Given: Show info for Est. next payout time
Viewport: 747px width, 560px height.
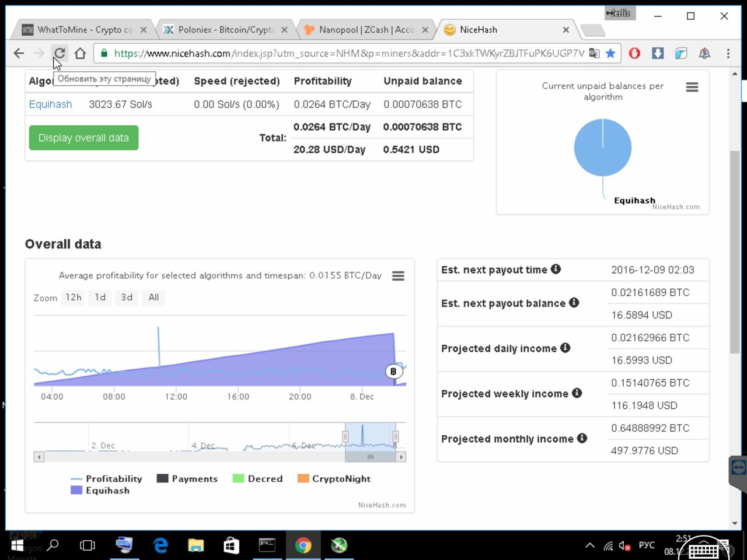Looking at the screenshot, I should (556, 269).
